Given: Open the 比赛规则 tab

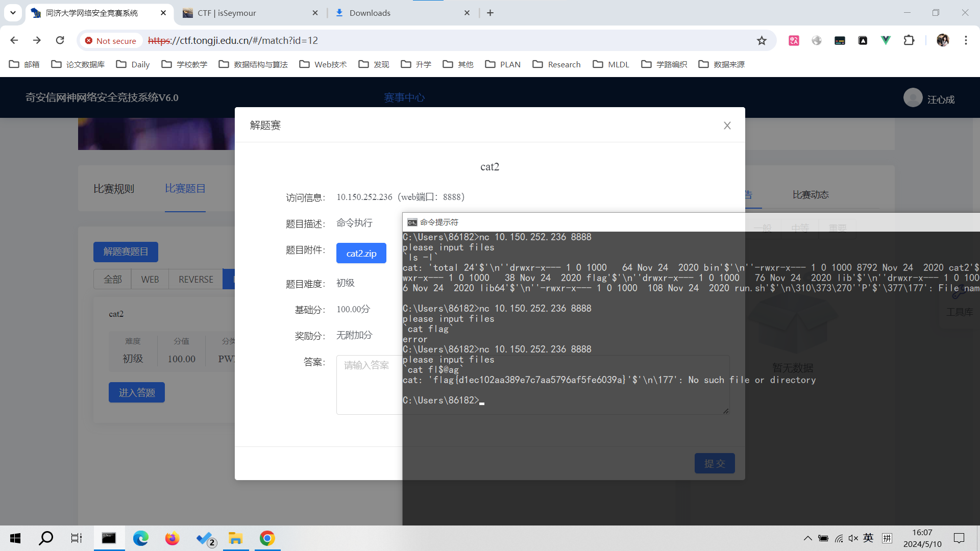Looking at the screenshot, I should pos(114,189).
